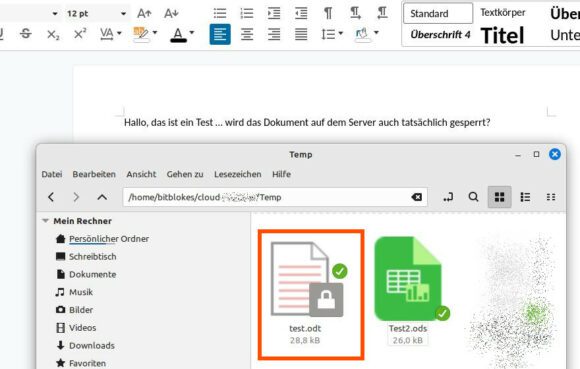Open highlighting color dropdown arrow
The image size is (580, 369).
155,33
